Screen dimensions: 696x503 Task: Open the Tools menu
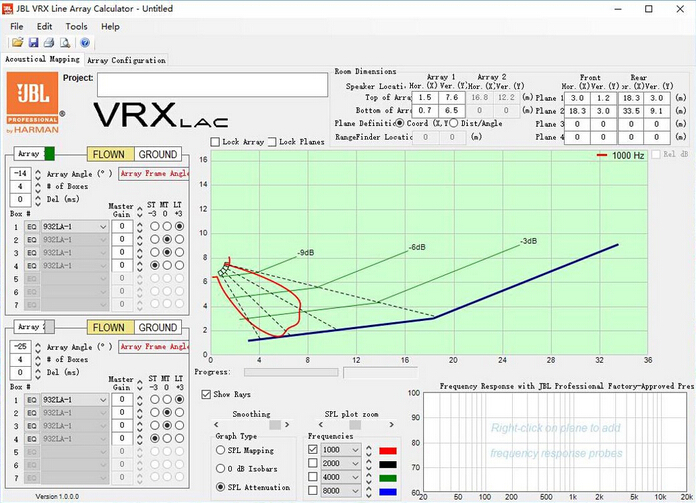click(76, 26)
